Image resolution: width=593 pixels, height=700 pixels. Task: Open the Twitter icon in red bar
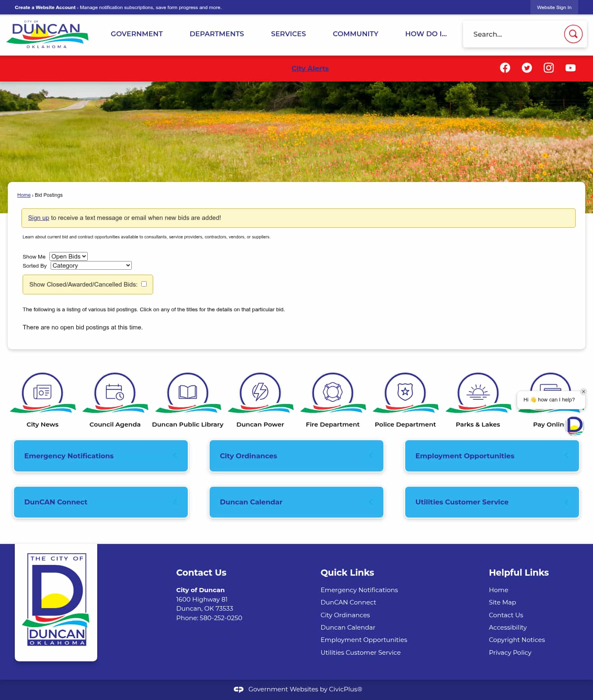(527, 68)
